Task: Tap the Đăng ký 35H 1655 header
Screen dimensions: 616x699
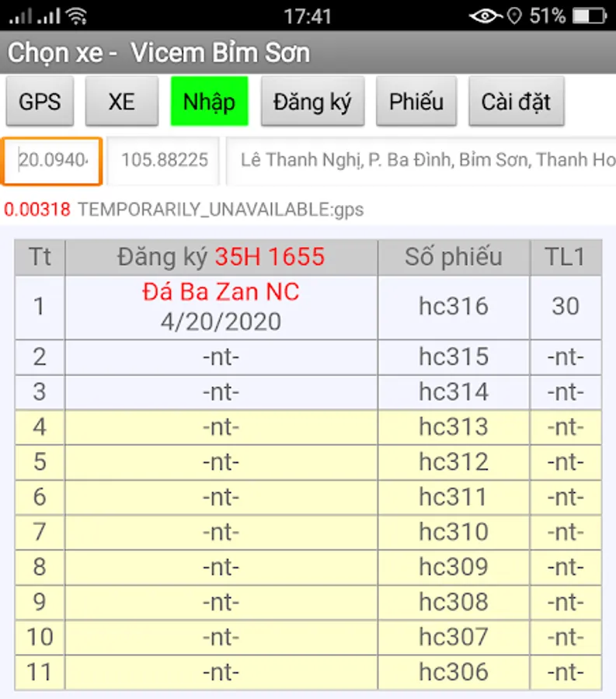Action: click(x=221, y=257)
